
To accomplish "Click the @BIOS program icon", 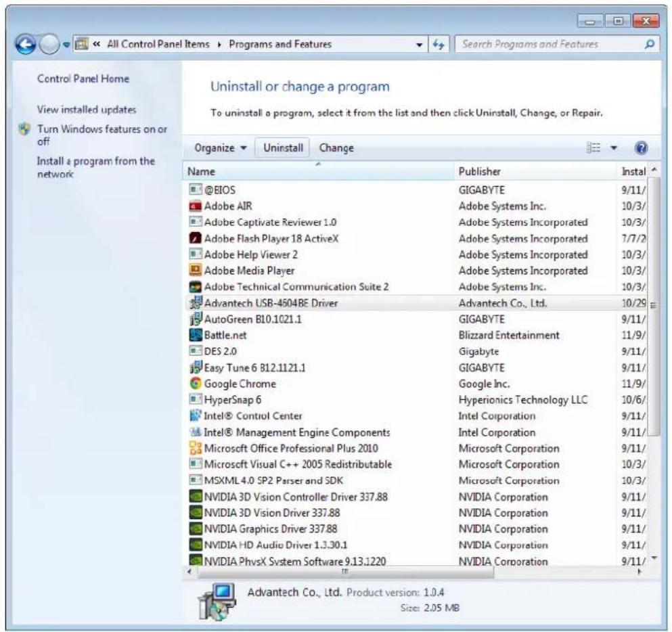I will 196,189.
